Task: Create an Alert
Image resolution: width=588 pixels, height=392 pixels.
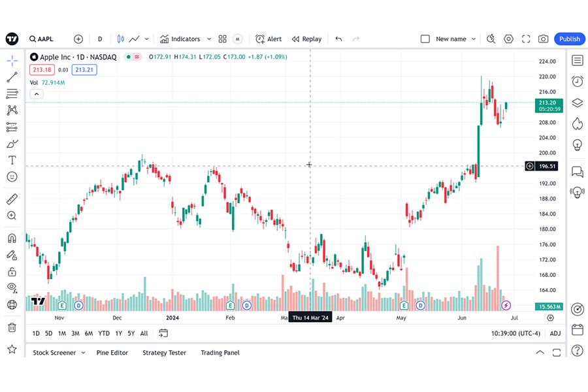Action: 268,39
